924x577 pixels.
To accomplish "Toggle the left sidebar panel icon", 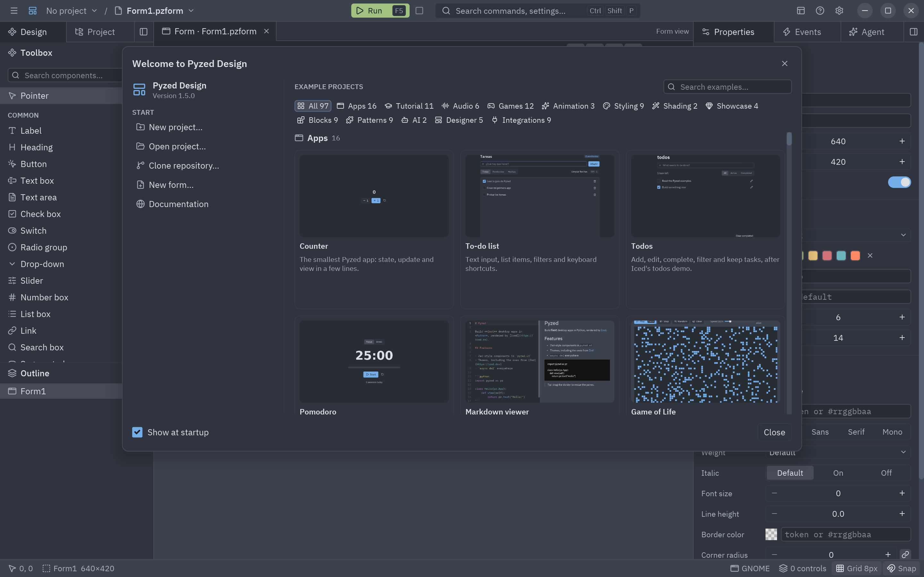I will pyautogui.click(x=143, y=32).
